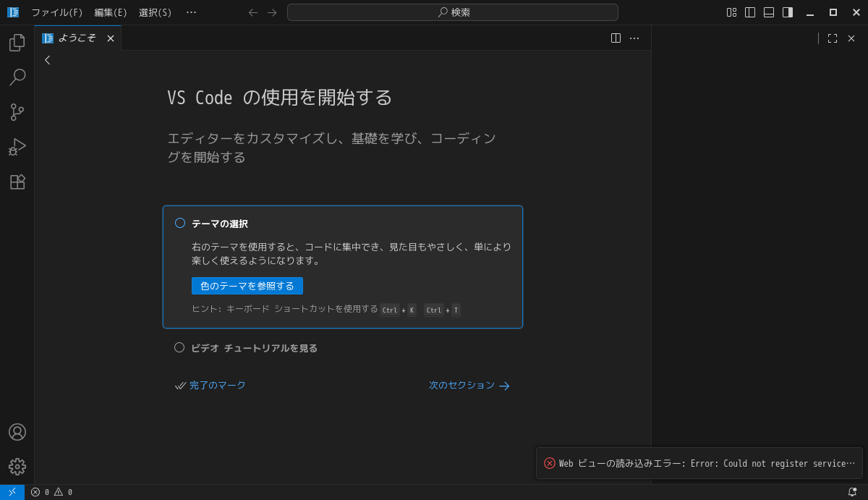Click the テーマの選択 step heading
Screen dimensions: 868x500
point(220,224)
